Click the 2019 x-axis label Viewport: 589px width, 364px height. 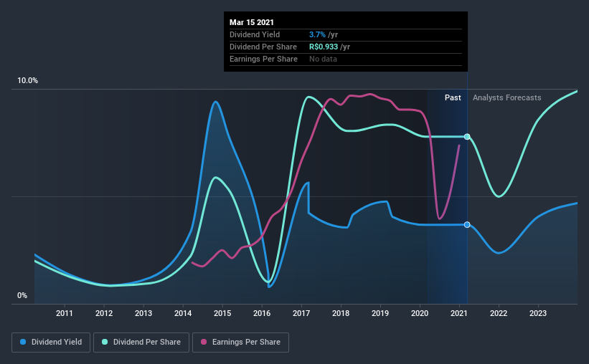(380, 313)
